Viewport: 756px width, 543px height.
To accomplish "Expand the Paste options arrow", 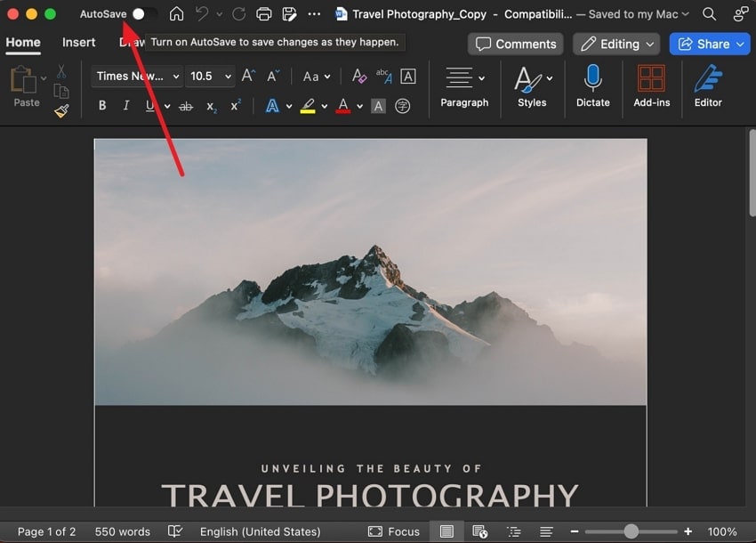I will pos(44,78).
